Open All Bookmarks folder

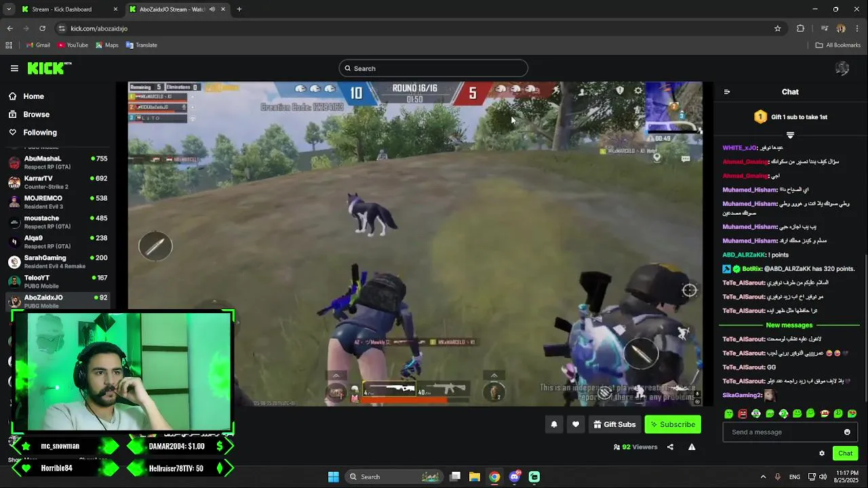[837, 45]
